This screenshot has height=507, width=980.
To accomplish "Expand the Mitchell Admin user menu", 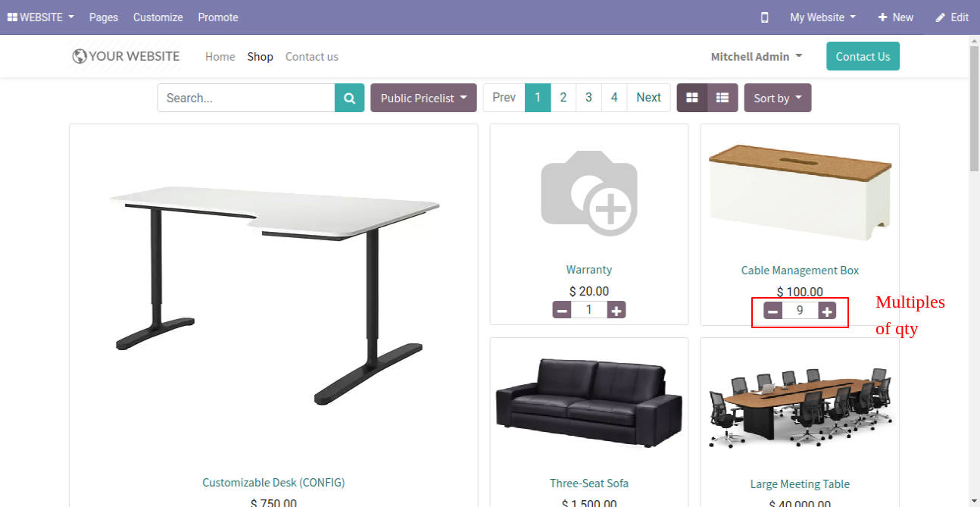I will point(757,57).
